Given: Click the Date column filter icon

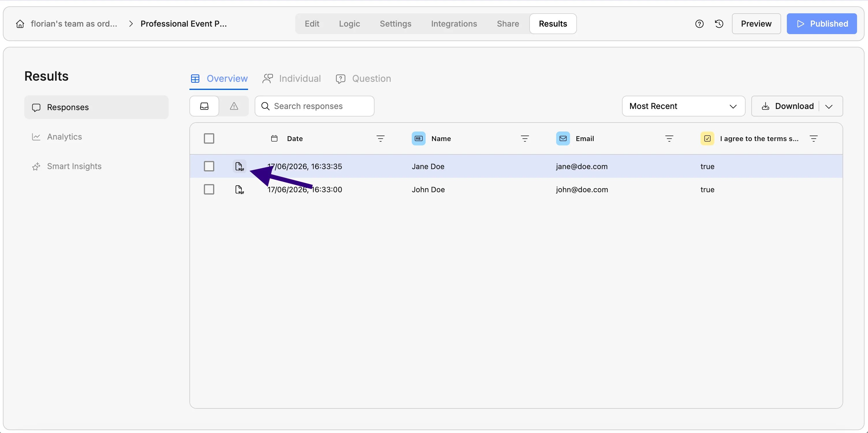Looking at the screenshot, I should 380,139.
